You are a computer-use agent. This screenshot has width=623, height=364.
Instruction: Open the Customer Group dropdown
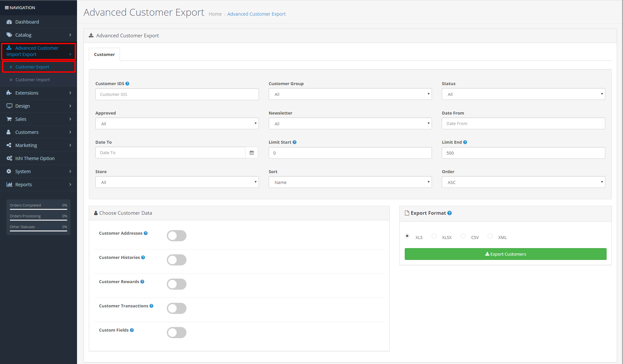pos(350,94)
